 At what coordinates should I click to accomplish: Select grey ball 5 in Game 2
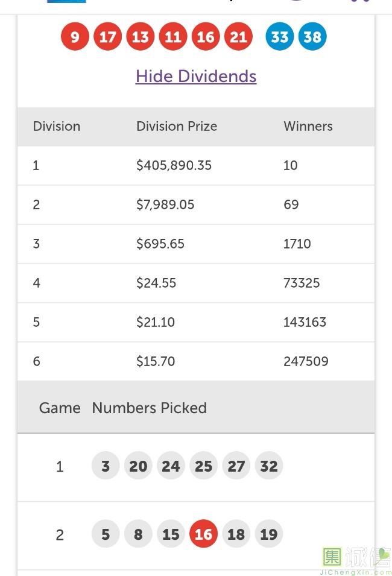tap(106, 534)
